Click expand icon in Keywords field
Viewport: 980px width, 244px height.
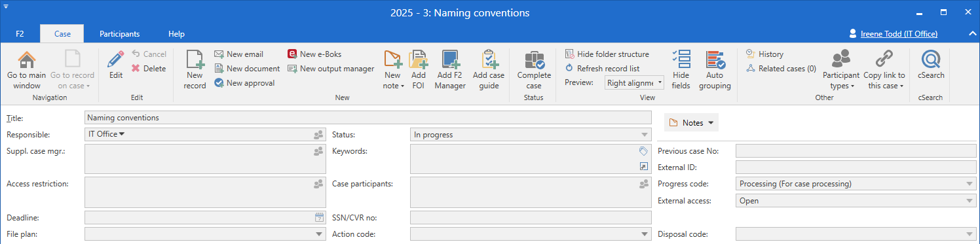(643, 167)
